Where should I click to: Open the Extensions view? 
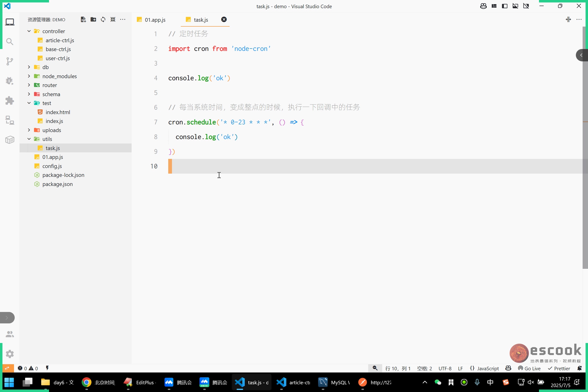click(x=10, y=101)
